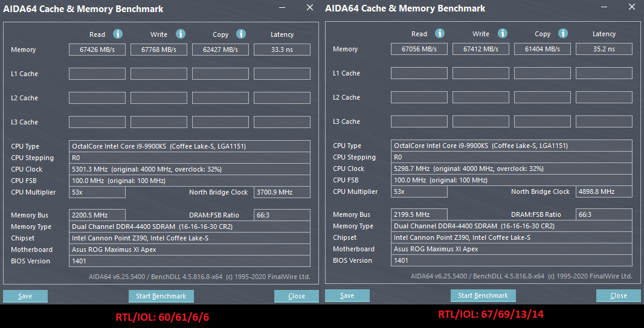Select memory read value 67056 MB/s

coord(419,49)
